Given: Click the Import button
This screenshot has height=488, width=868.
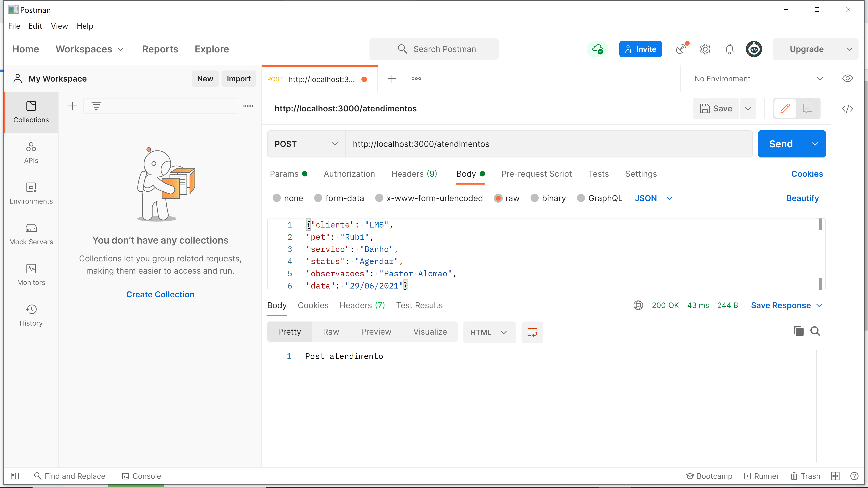Looking at the screenshot, I should (238, 79).
